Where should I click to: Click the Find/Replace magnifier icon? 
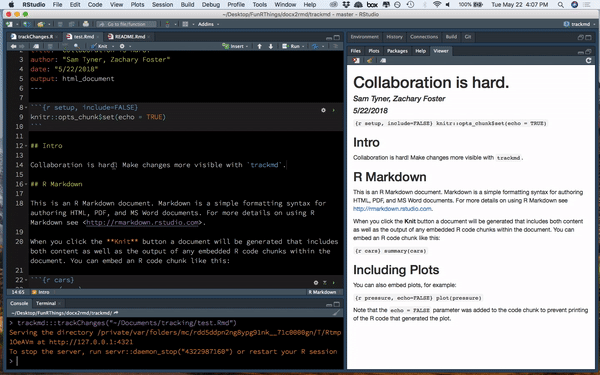click(76, 46)
